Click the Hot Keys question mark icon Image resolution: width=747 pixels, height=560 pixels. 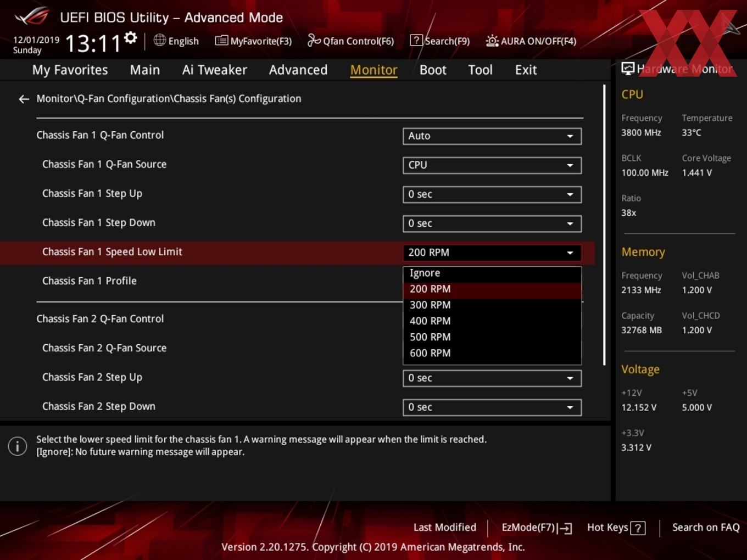pyautogui.click(x=638, y=528)
